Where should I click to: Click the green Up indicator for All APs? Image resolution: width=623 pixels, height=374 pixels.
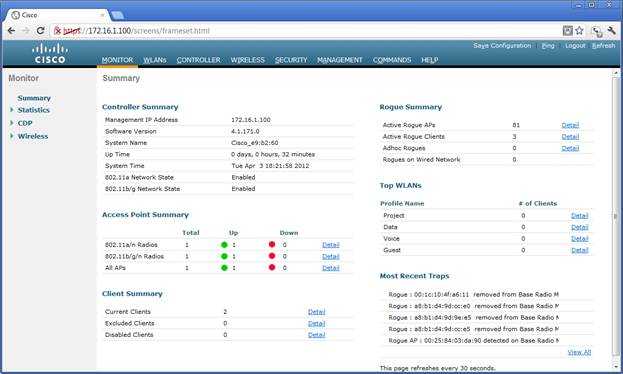(224, 268)
